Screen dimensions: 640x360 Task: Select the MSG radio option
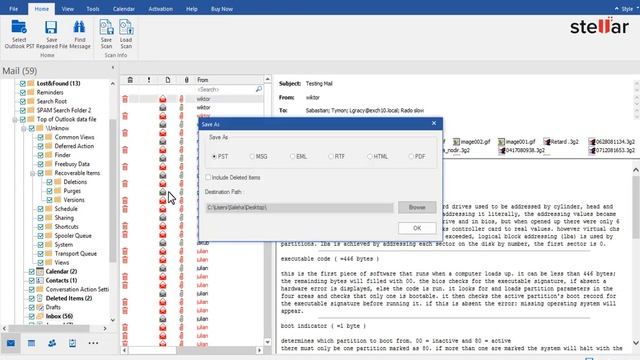tap(252, 157)
